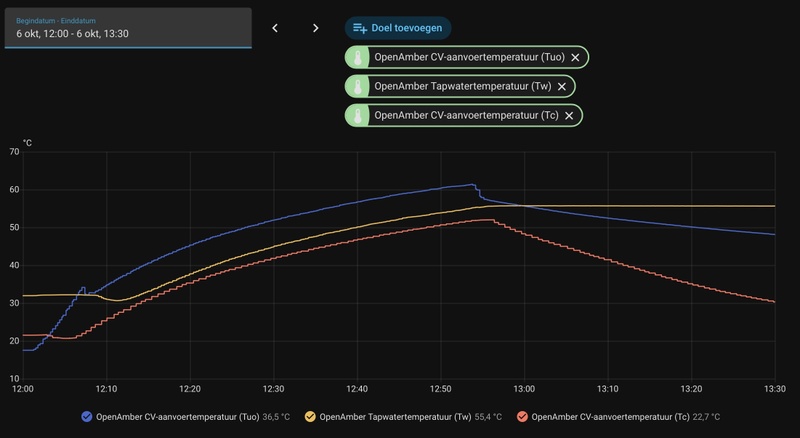Open the Begindatum - Einddatum date range field
Screen dimensions: 800x438
tap(128, 28)
